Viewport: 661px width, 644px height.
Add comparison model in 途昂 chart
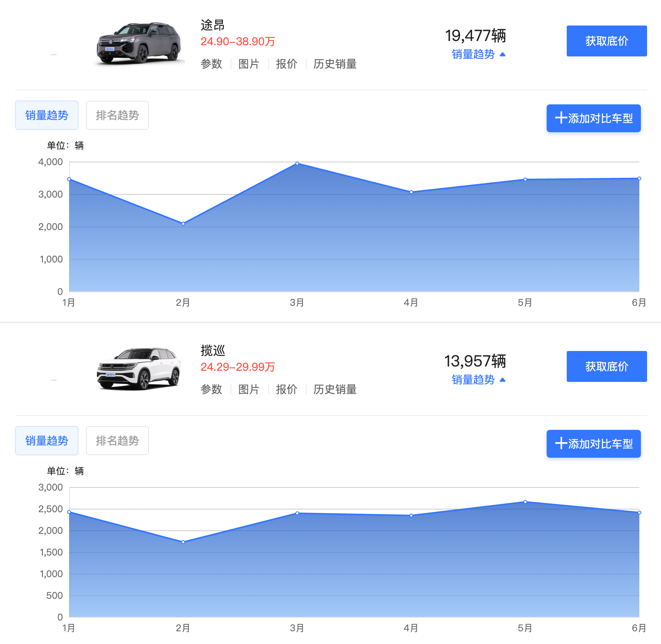(593, 118)
